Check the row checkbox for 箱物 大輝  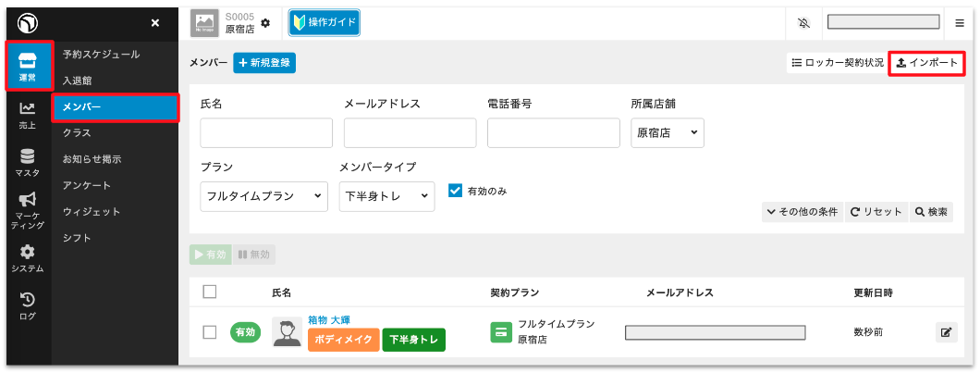click(209, 332)
